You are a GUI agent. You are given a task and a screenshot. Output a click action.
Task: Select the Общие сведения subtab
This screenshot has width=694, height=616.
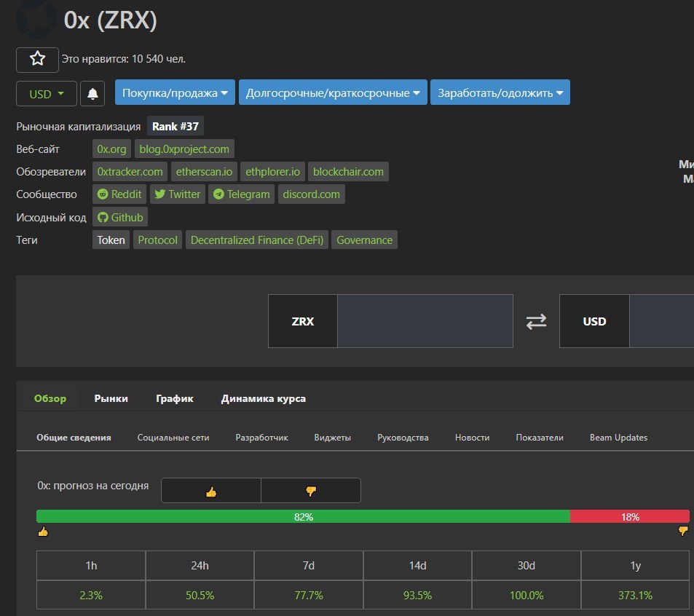[x=74, y=437]
